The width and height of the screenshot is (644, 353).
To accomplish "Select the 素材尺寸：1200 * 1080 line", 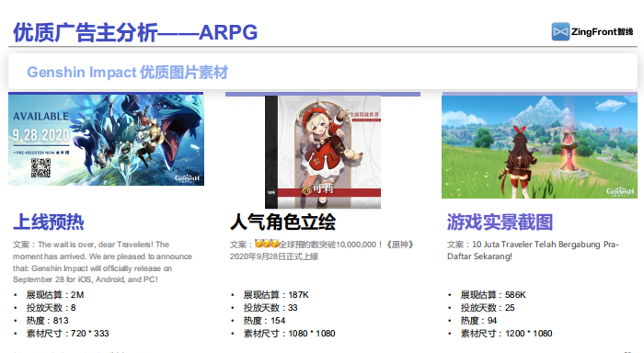I will tap(506, 334).
